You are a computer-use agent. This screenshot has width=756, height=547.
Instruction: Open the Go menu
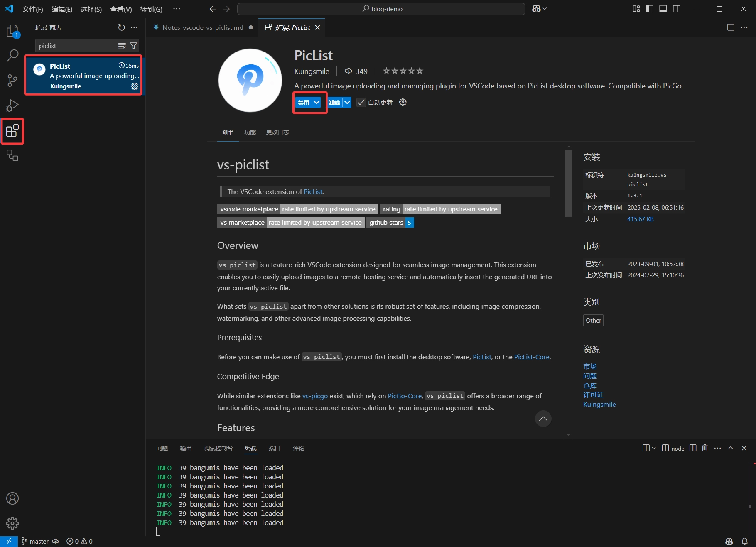151,9
